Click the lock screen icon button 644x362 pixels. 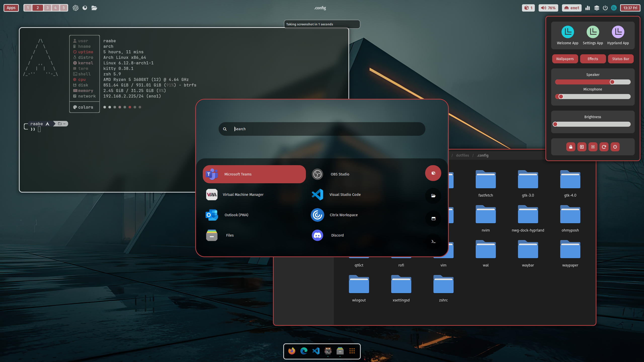pyautogui.click(x=571, y=147)
